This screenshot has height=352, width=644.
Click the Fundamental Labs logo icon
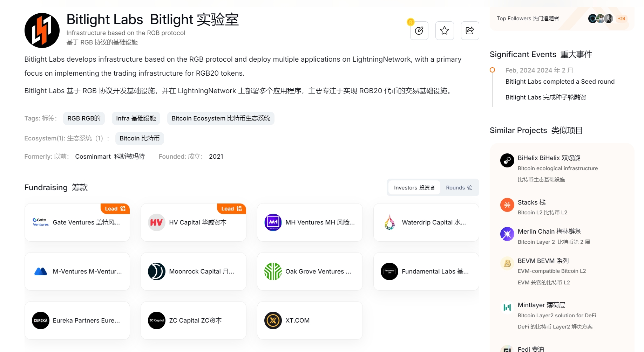point(389,271)
